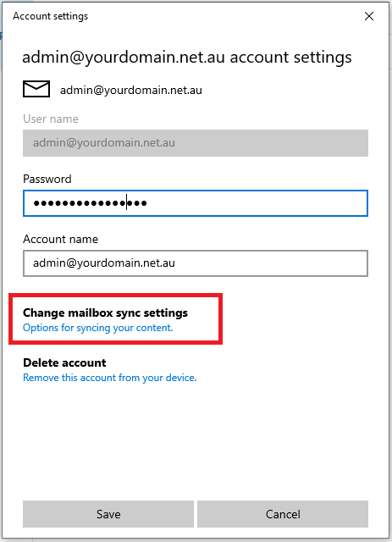
Task: Open Change mailbox sync settings
Action: click(x=105, y=312)
